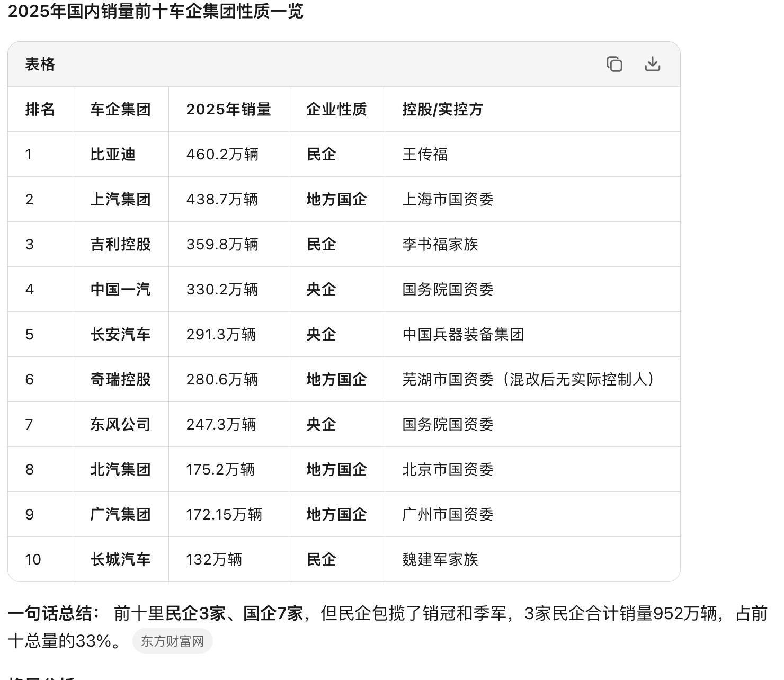The width and height of the screenshot is (784, 680).
Task: Select the 排名 column header
Action: click(40, 109)
